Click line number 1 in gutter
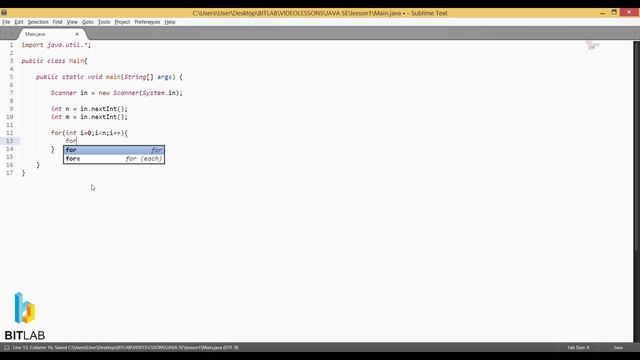 (x=11, y=45)
